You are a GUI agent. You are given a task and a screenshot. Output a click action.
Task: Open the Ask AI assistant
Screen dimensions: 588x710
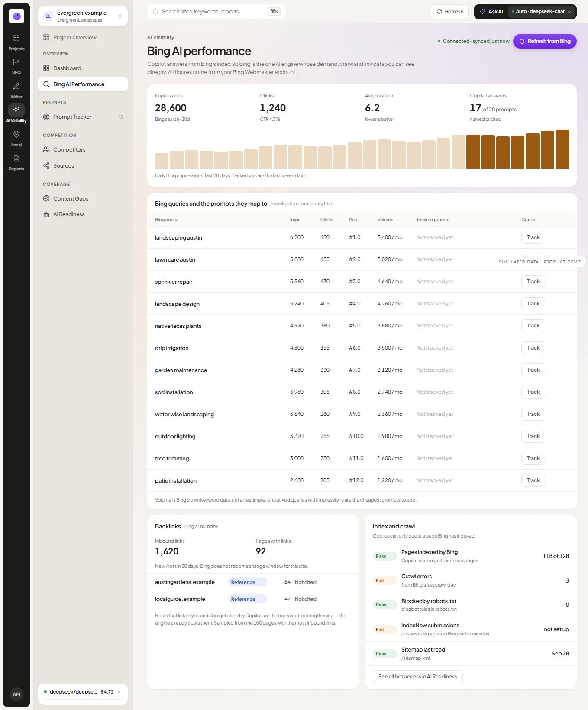tap(491, 12)
